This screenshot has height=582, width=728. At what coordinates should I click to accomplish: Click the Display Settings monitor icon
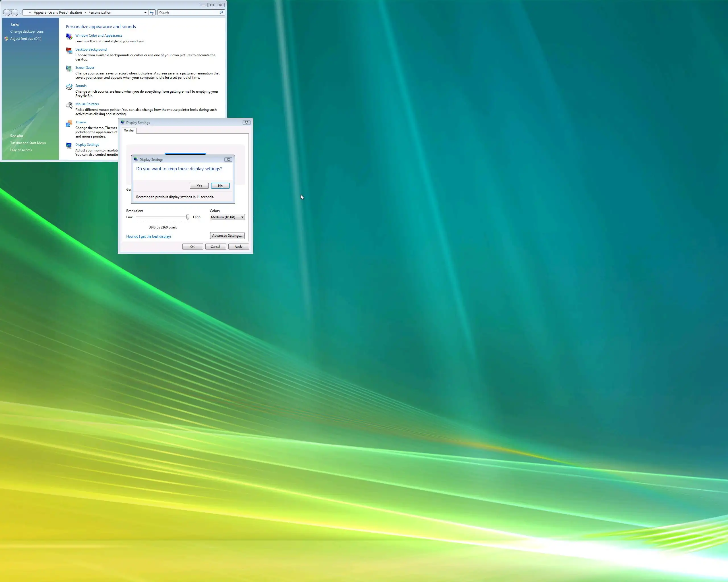point(69,146)
